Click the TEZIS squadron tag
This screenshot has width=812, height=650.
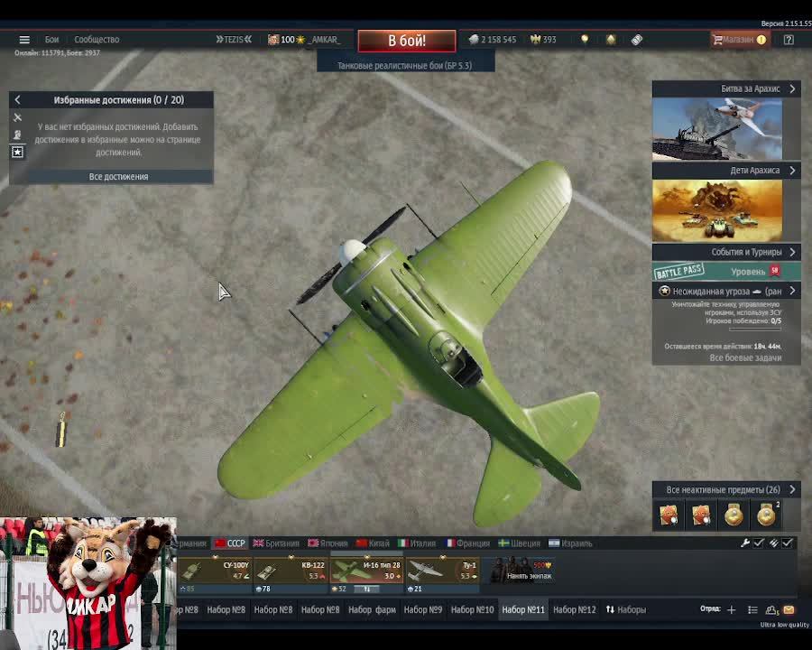[234, 40]
